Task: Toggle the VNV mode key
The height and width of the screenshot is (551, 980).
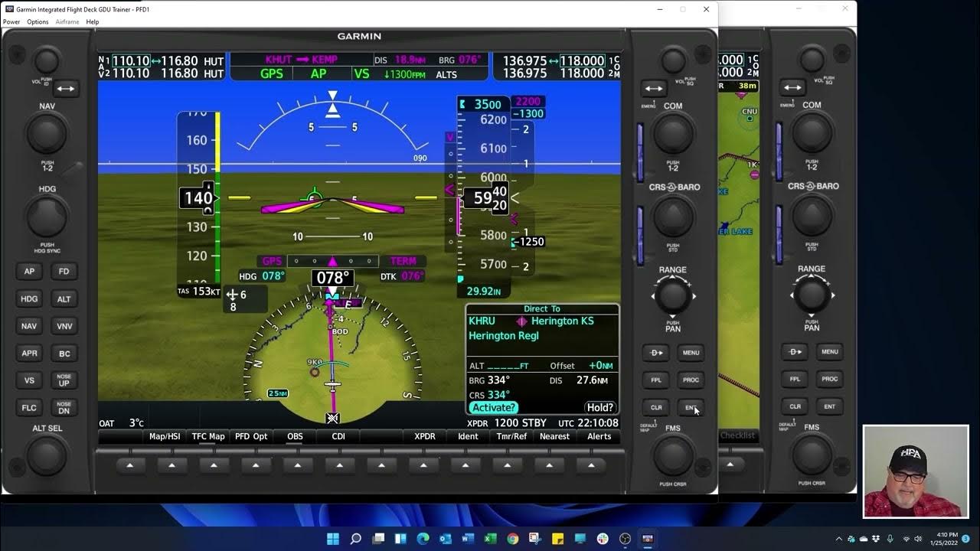Action: point(64,326)
